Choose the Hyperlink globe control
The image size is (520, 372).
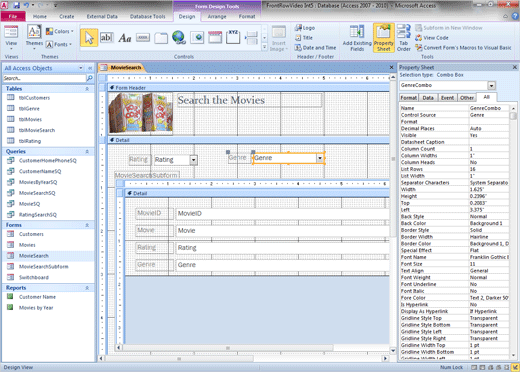point(179,38)
